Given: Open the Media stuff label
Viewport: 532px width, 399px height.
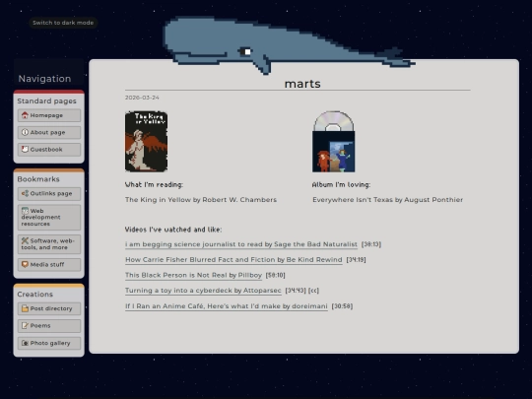Looking at the screenshot, I should coord(47,264).
